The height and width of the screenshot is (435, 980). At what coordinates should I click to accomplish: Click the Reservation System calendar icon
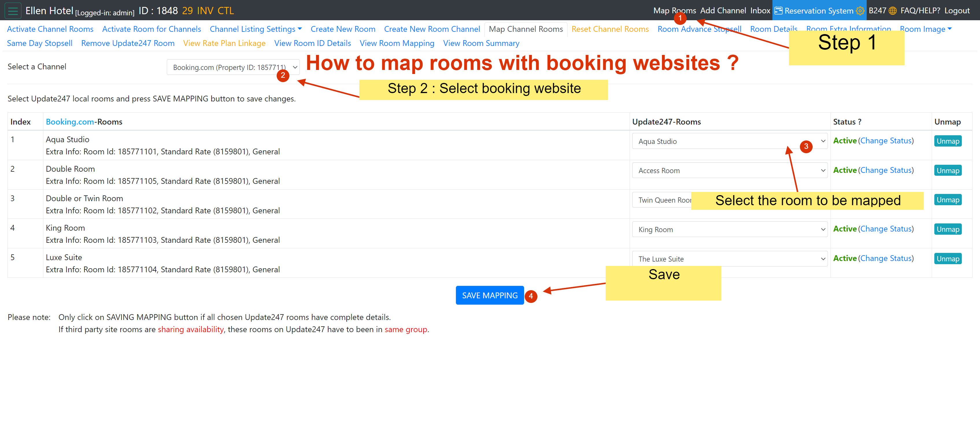pyautogui.click(x=779, y=11)
